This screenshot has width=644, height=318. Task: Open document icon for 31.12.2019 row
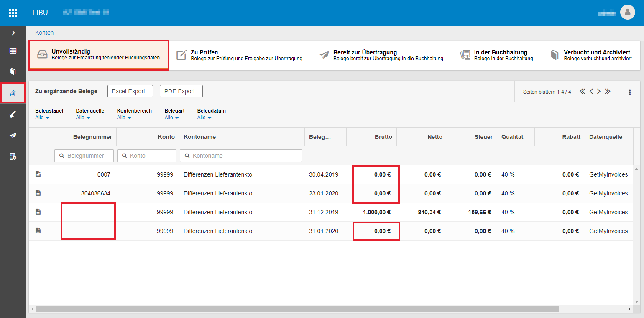click(38, 212)
